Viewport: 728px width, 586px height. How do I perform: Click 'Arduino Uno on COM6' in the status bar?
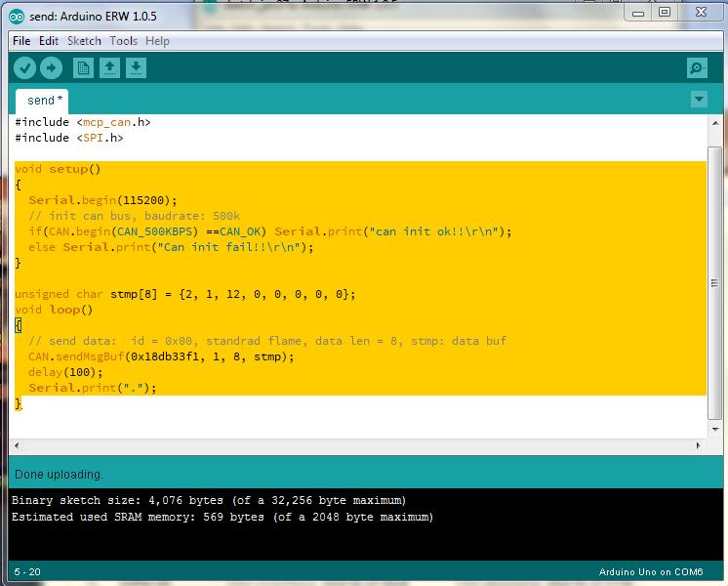click(x=651, y=572)
